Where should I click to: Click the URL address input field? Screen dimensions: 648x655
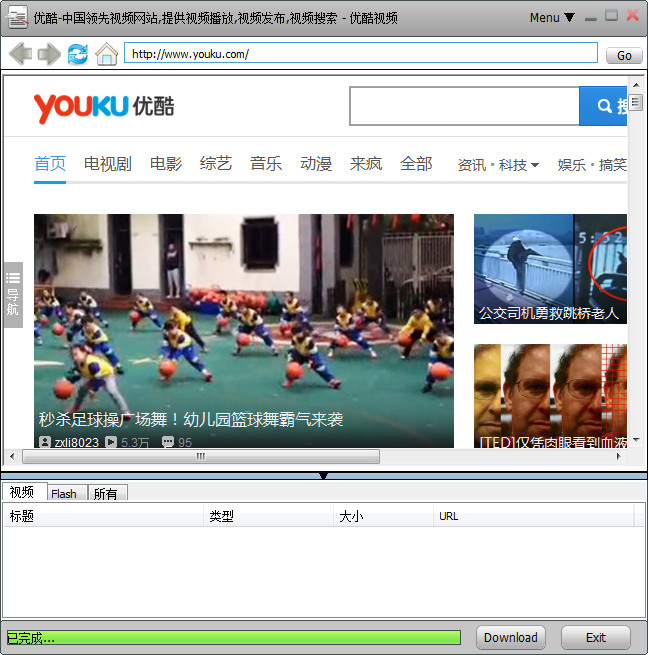pyautogui.click(x=360, y=54)
